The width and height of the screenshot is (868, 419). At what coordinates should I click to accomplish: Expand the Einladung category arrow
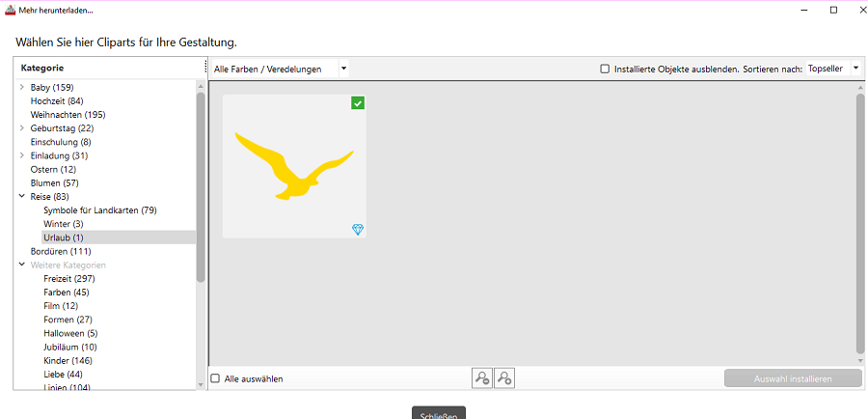point(21,155)
